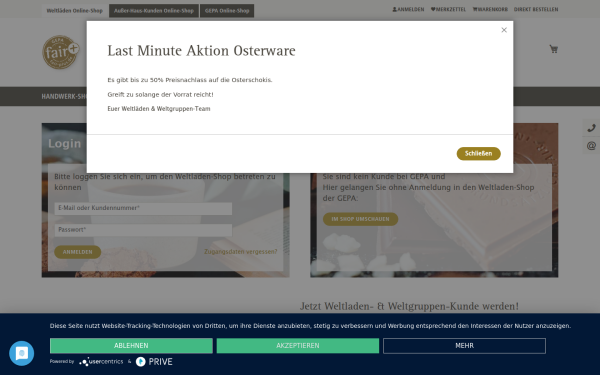Click Zugangsdaten vergessen link
Image resolution: width=600 pixels, height=375 pixels.
point(241,251)
